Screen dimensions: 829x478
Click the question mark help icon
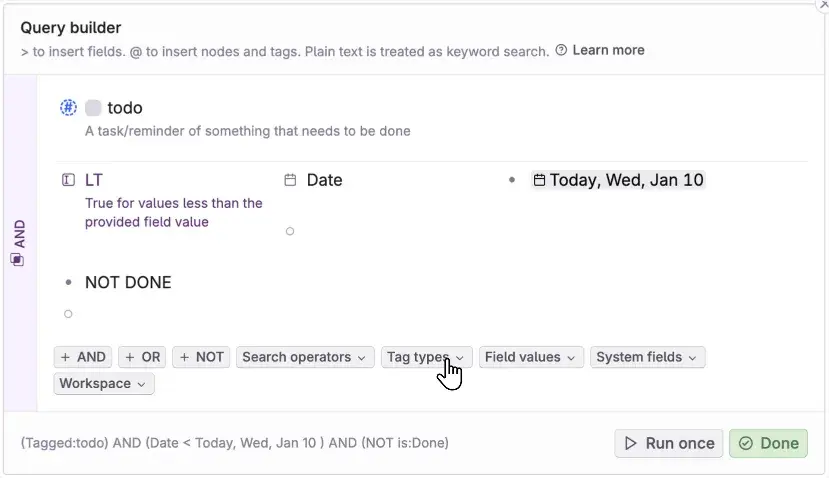[562, 50]
